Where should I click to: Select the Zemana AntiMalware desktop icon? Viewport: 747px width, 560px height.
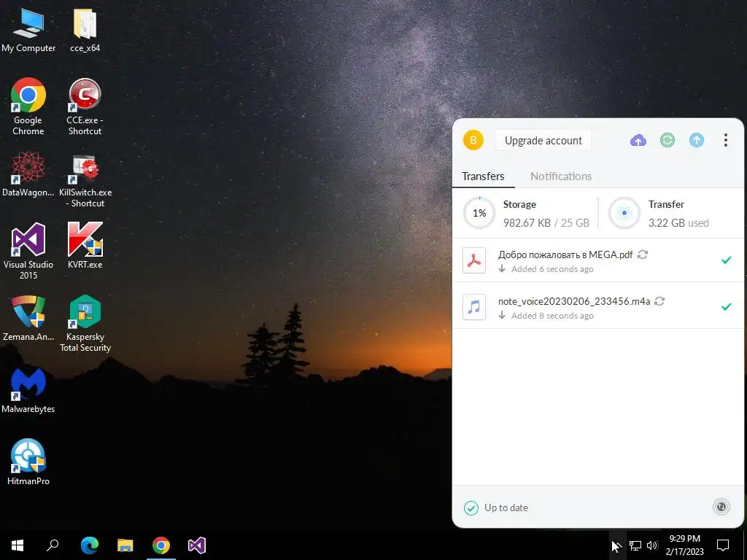tap(28, 318)
